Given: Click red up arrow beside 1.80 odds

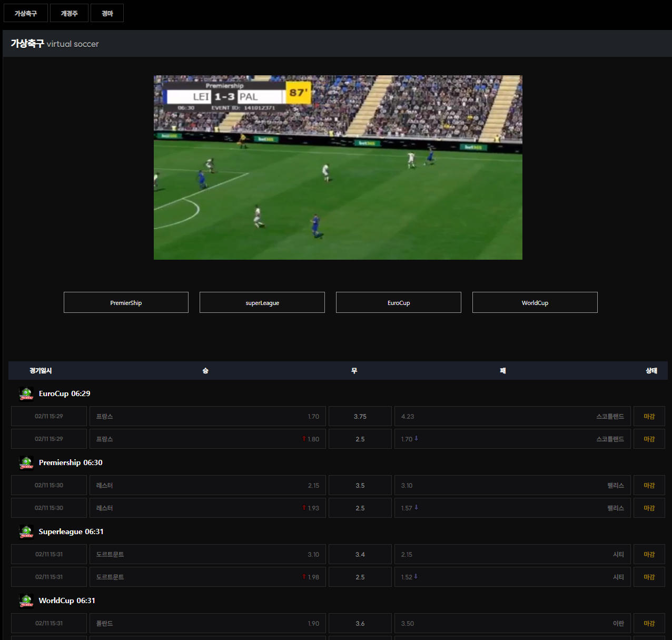Looking at the screenshot, I should point(304,439).
